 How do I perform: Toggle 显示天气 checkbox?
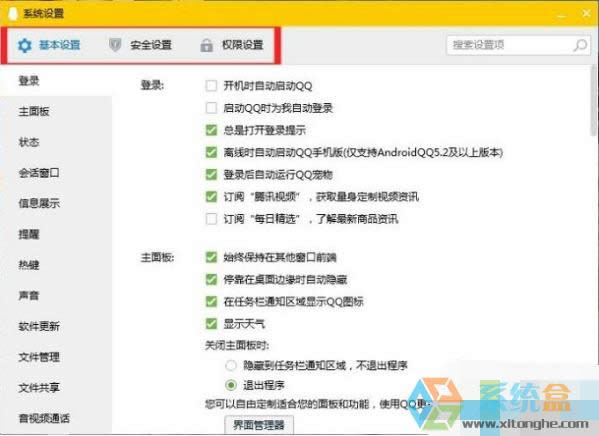(211, 324)
